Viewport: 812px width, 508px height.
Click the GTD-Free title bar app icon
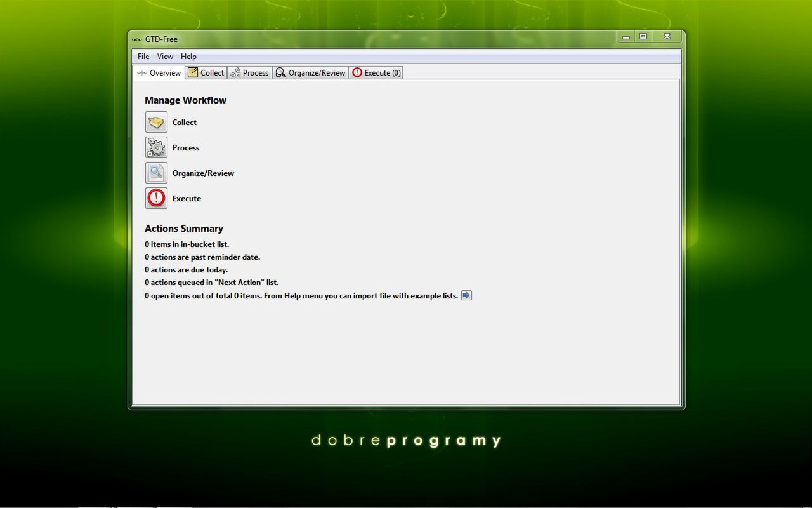pyautogui.click(x=136, y=39)
